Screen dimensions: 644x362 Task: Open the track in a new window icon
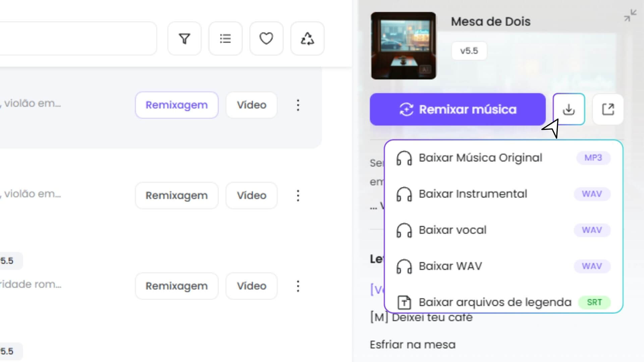(608, 109)
